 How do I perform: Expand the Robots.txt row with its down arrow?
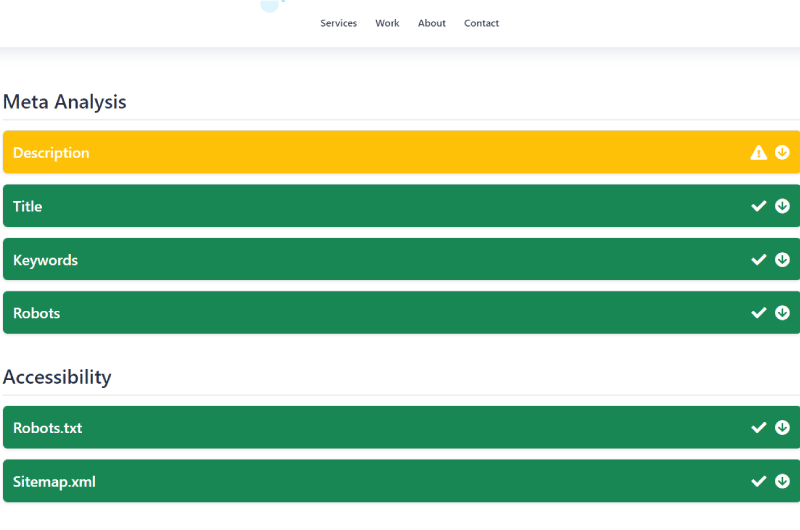[x=782, y=427]
